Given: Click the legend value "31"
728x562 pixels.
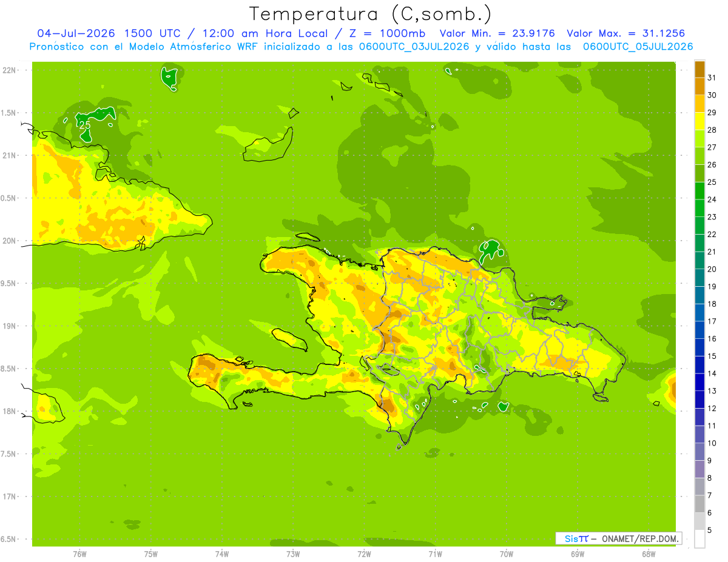Looking at the screenshot, I should [x=712, y=78].
